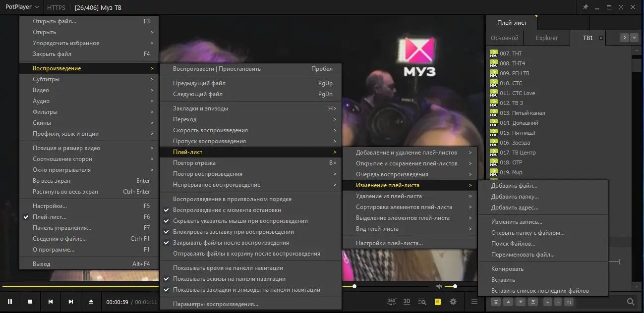The width and height of the screenshot is (644, 313).
Task: Switch to the 'Explorer' playlist tab
Action: (x=546, y=38)
